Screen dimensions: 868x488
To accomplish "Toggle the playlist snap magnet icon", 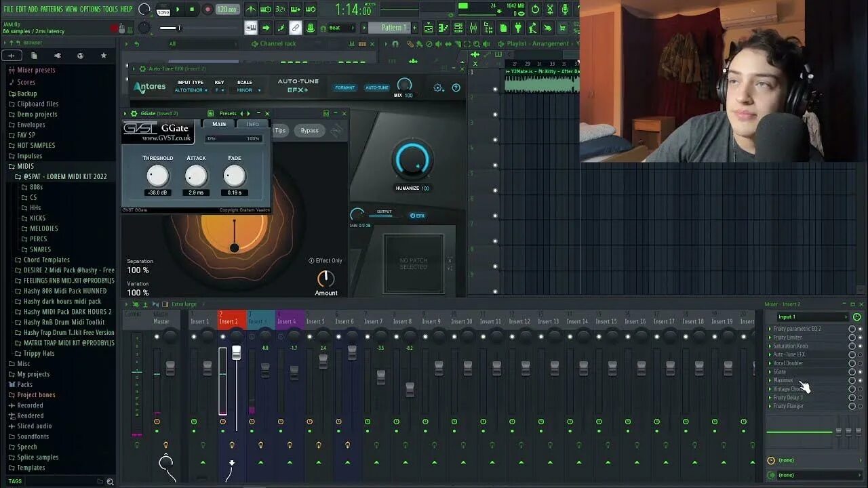I will point(395,43).
